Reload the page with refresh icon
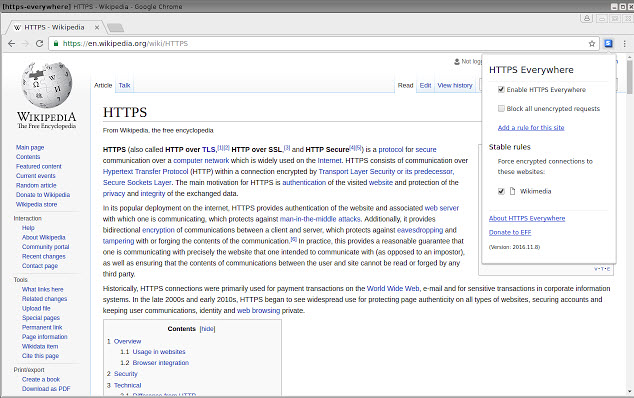 pyautogui.click(x=39, y=43)
